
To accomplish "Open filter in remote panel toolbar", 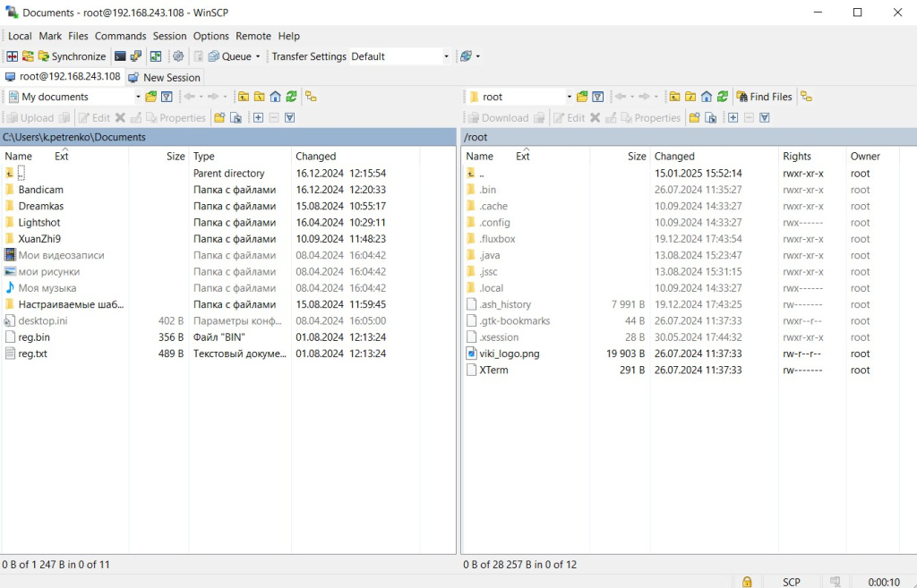I will (598, 97).
